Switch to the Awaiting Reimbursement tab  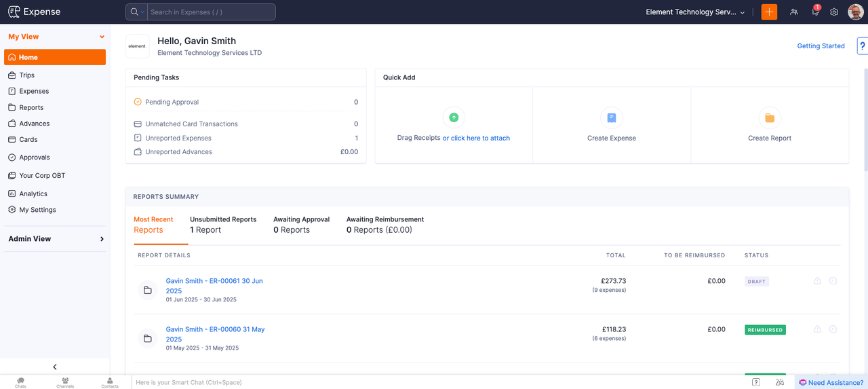(385, 225)
